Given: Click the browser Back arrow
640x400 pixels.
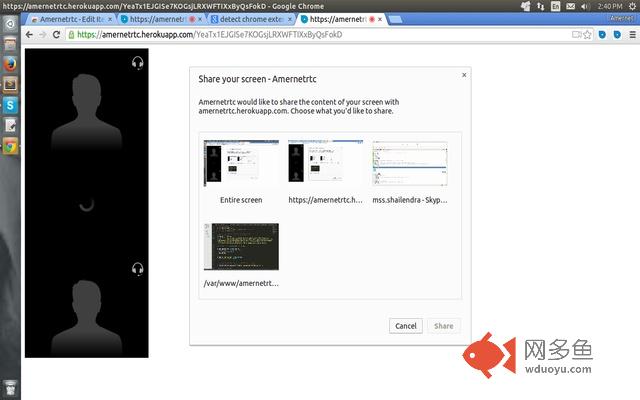Looking at the screenshot, I should (x=29, y=35).
